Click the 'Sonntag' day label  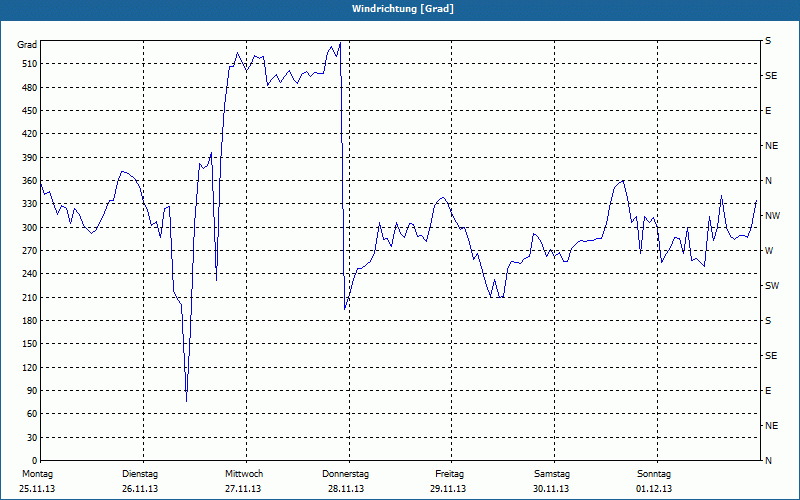pos(654,474)
